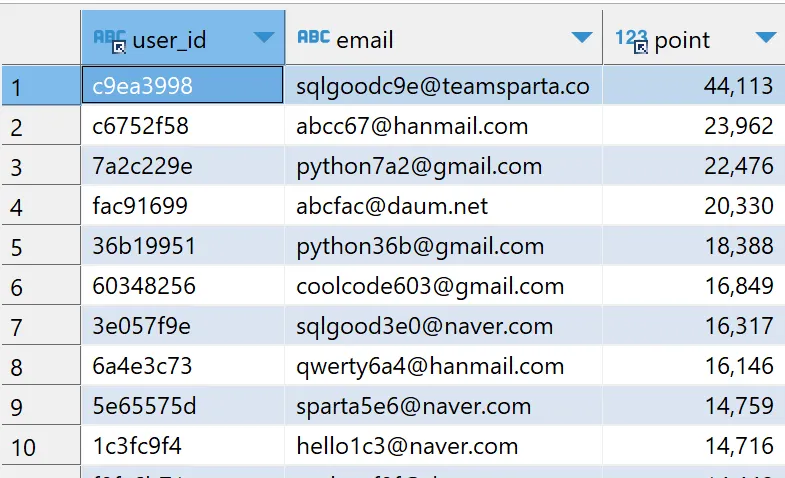Open the email column filter dropdown
This screenshot has width=785, height=478.
[582, 37]
